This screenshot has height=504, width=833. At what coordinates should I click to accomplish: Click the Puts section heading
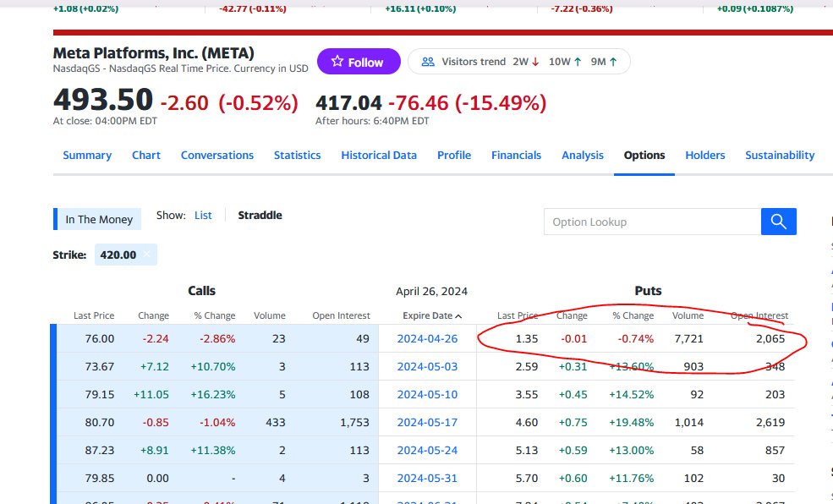click(648, 291)
